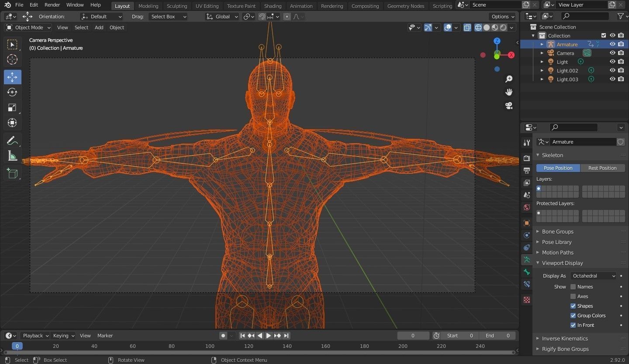Open the Bone properties tab

[x=527, y=271]
